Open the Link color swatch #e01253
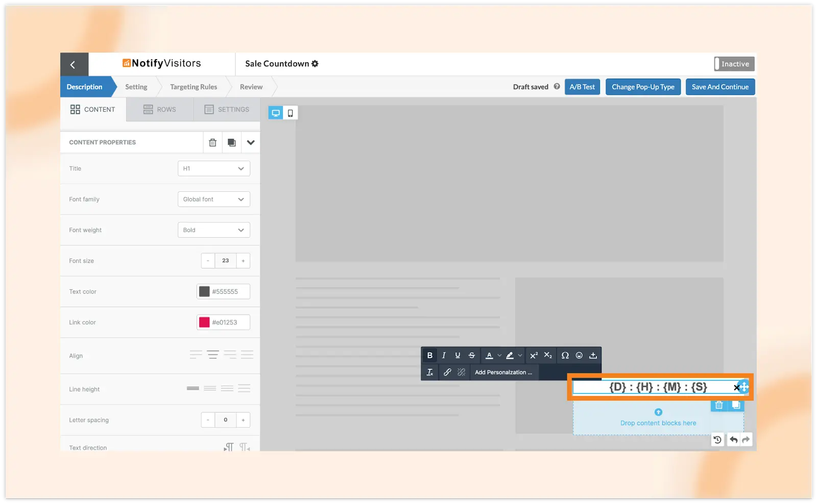Screen dimensions: 817x504 pyautogui.click(x=204, y=322)
